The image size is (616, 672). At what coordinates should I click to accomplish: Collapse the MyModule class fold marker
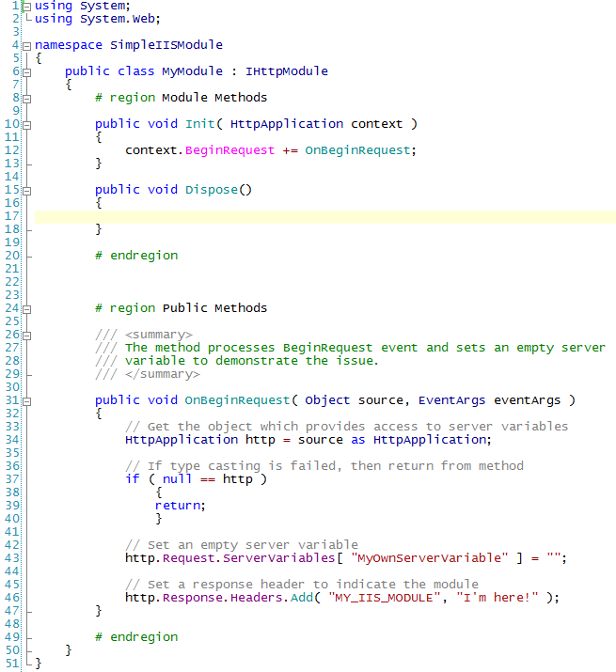[26, 72]
